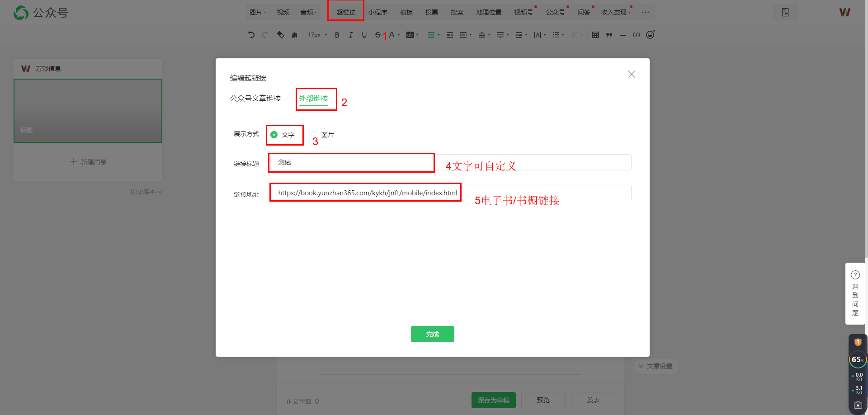Switch to the 公众号文章链接 tab
The image size is (868, 415).
[255, 98]
